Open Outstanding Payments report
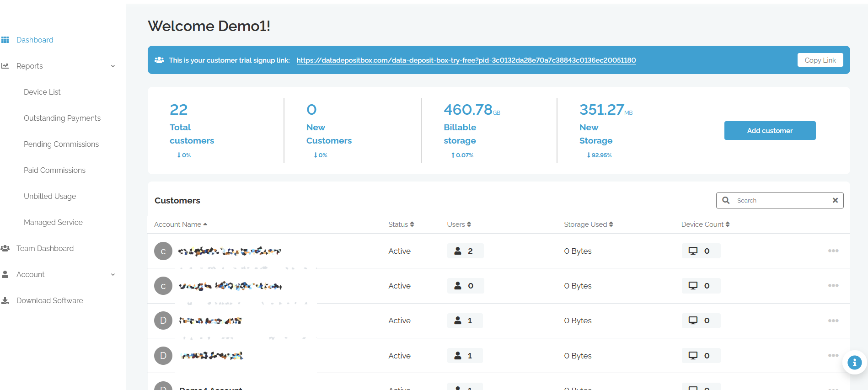868x390 pixels. pos(62,118)
